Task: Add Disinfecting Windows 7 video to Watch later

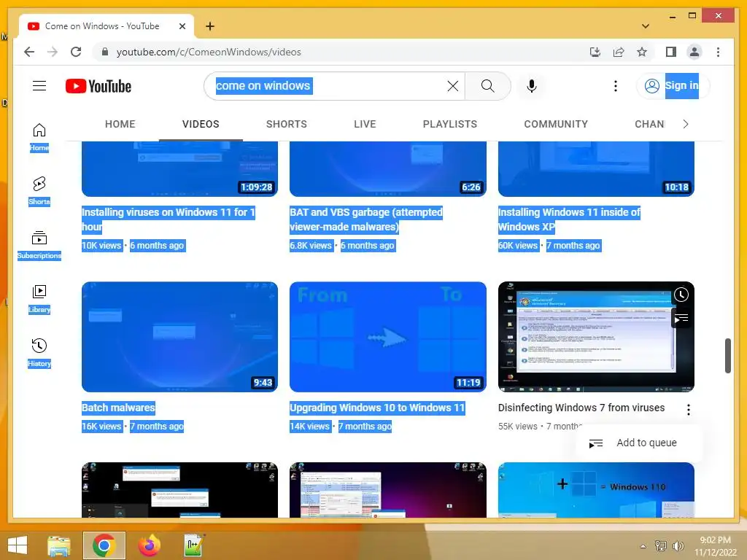Action: point(681,295)
